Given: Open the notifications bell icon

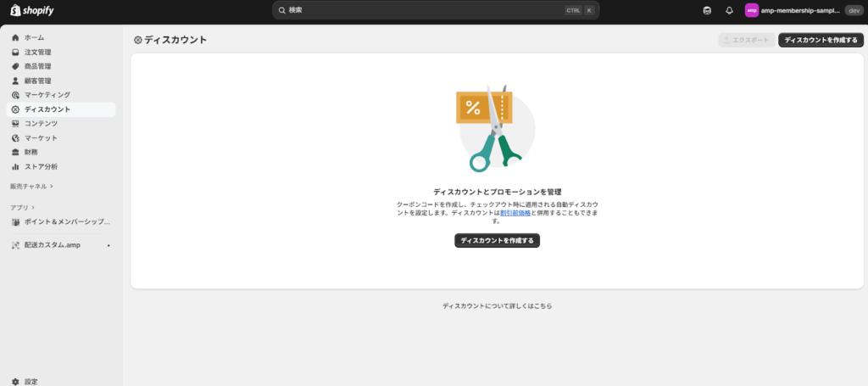Looking at the screenshot, I should [729, 10].
